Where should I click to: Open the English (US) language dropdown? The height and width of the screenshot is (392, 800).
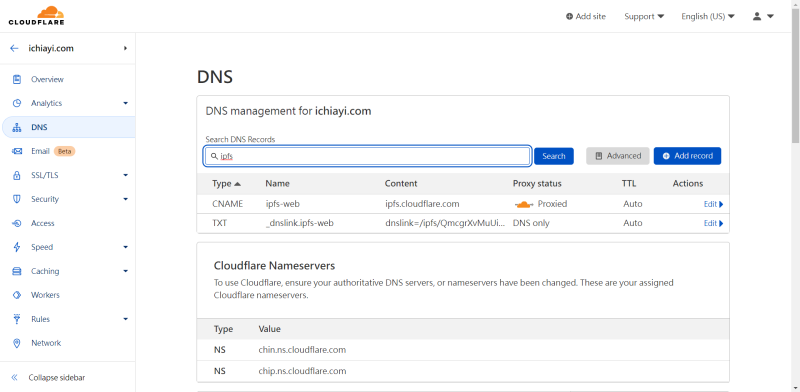click(708, 16)
